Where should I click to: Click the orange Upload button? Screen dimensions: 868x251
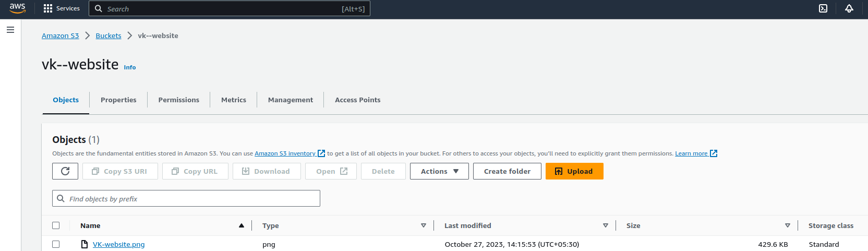pos(574,171)
